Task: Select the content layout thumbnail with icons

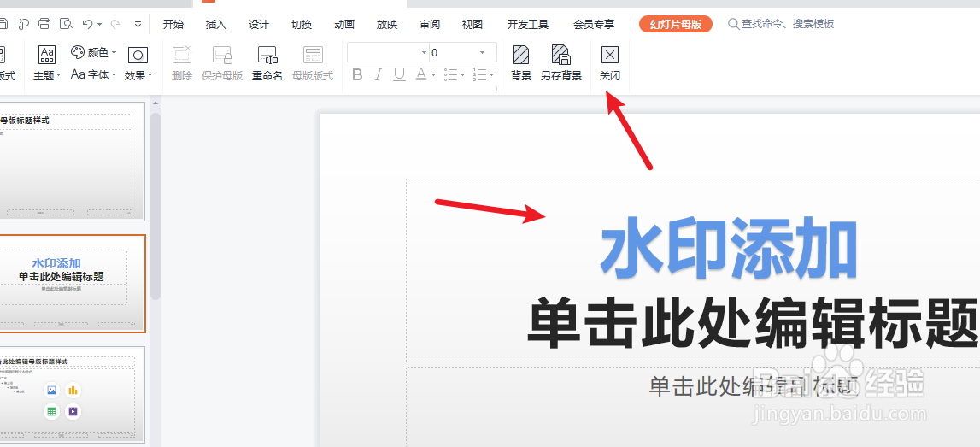Action: [71, 394]
